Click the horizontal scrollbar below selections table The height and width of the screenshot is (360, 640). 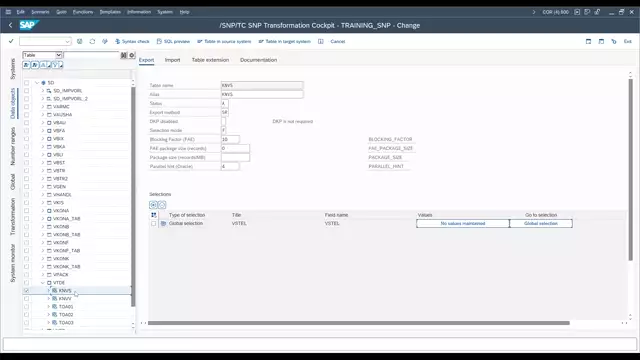click(x=358, y=323)
